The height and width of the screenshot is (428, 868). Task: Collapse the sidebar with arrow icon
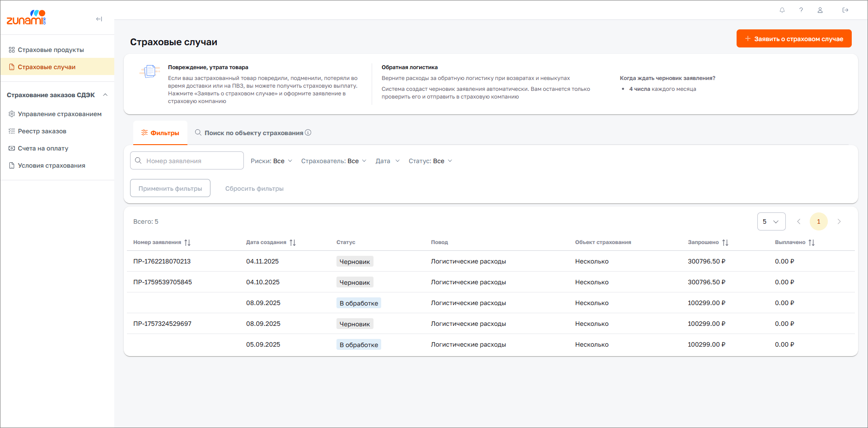pyautogui.click(x=99, y=19)
